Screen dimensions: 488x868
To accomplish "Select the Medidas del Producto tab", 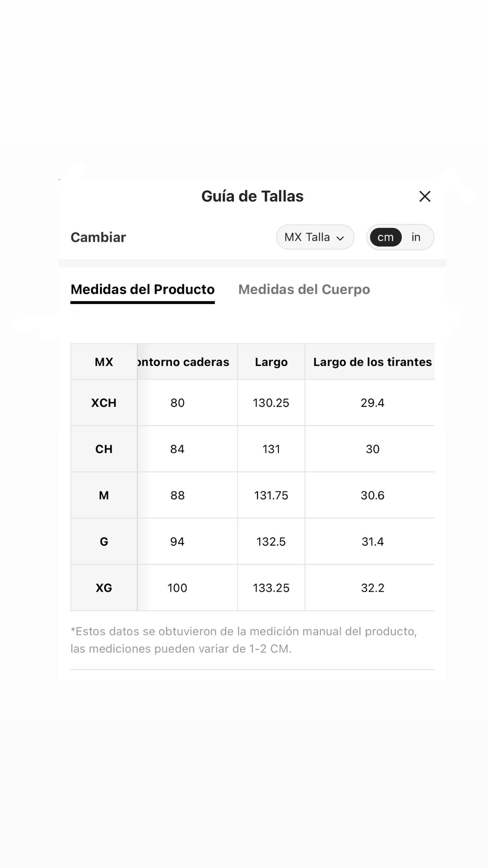I will (143, 289).
